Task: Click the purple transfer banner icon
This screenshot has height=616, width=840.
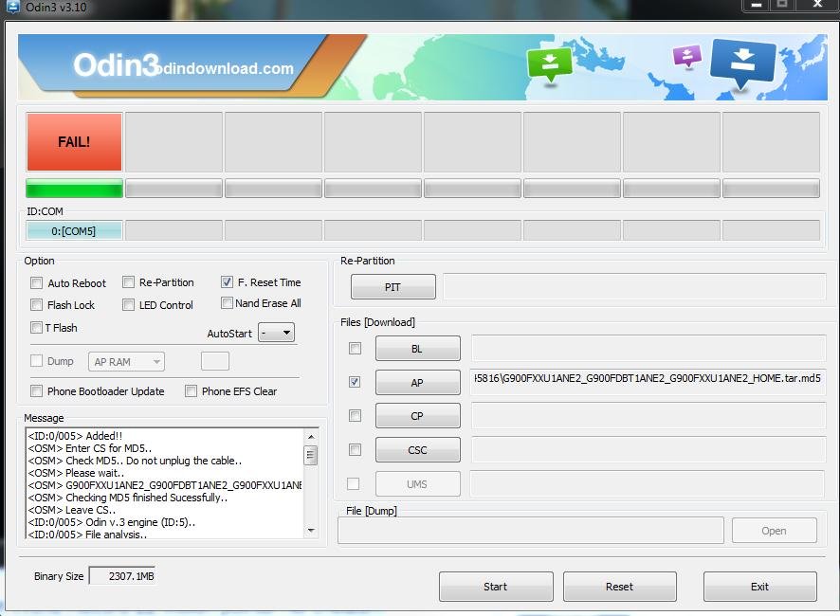Action: [x=687, y=56]
